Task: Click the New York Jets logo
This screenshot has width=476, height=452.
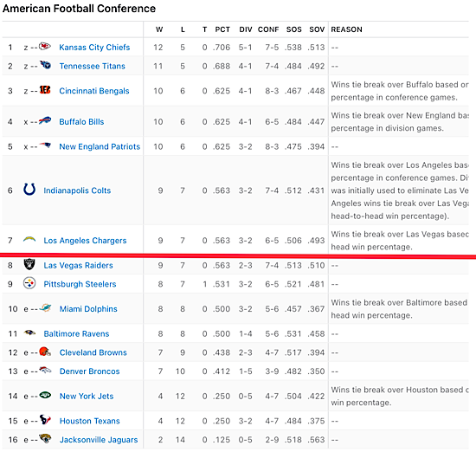Action: [x=45, y=395]
